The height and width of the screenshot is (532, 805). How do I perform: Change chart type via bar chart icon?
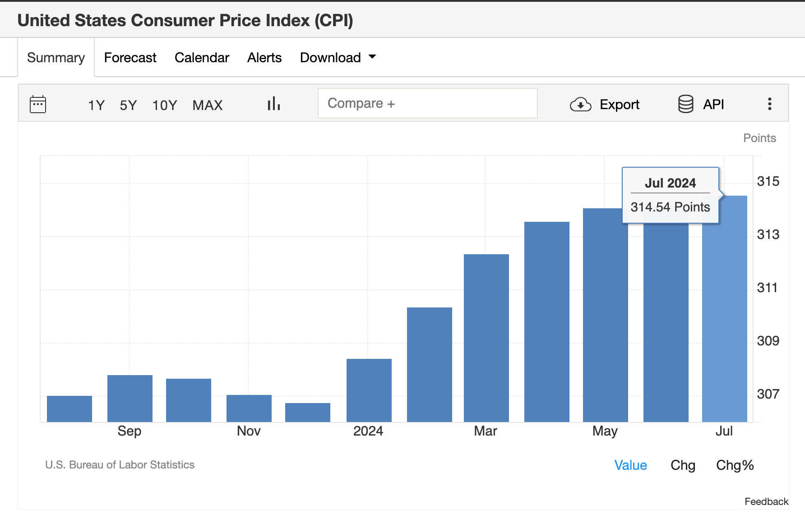click(x=274, y=104)
